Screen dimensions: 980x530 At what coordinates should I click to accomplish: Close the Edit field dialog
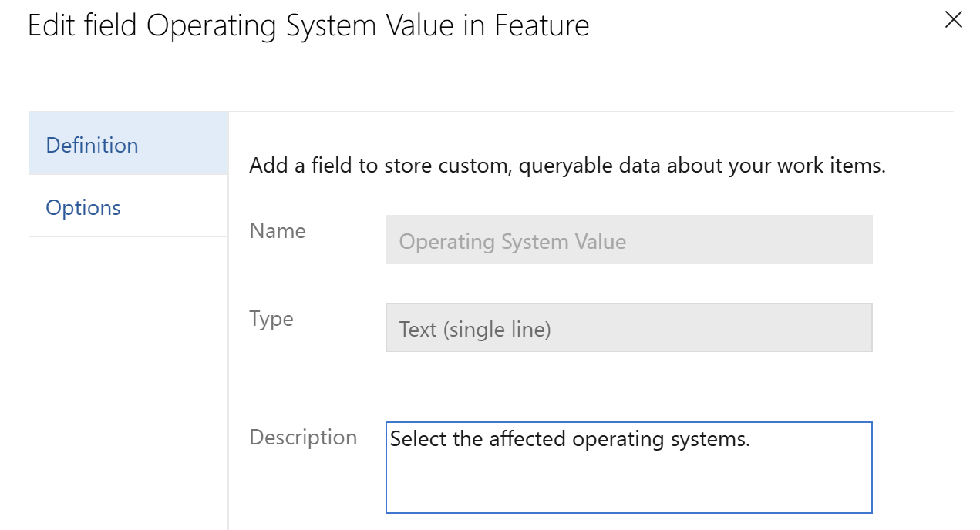[x=953, y=21]
